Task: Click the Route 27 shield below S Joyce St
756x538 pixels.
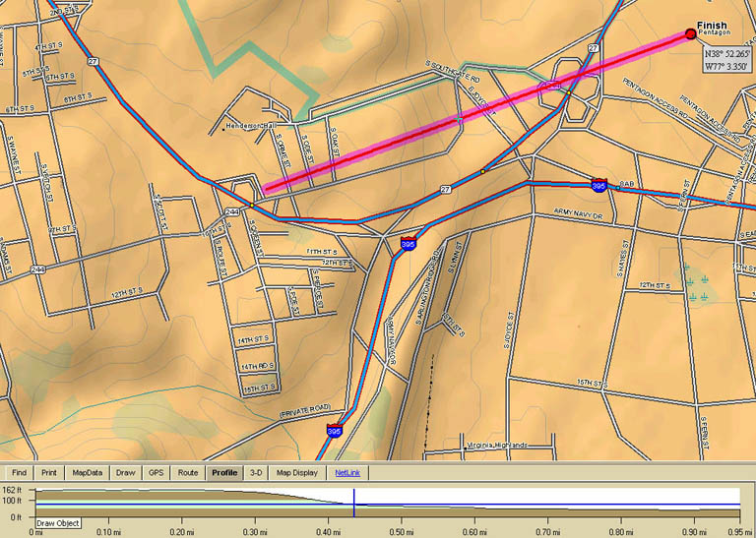Action: [x=445, y=189]
